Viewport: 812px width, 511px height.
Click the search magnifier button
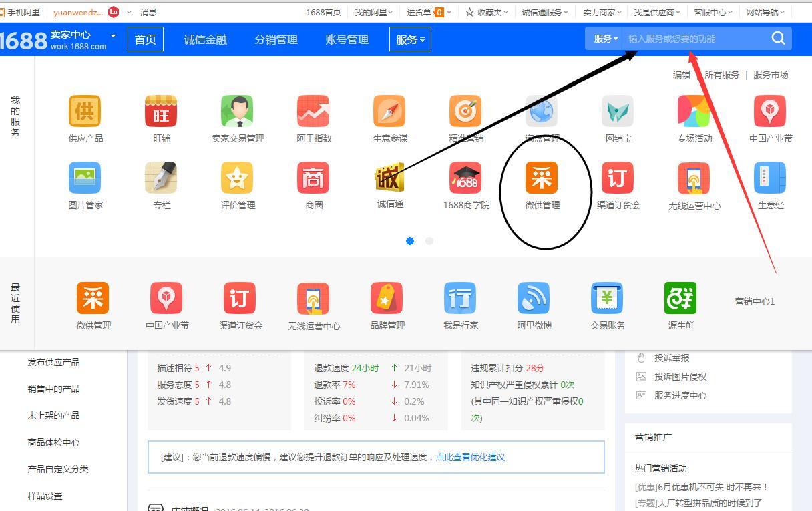(x=778, y=38)
